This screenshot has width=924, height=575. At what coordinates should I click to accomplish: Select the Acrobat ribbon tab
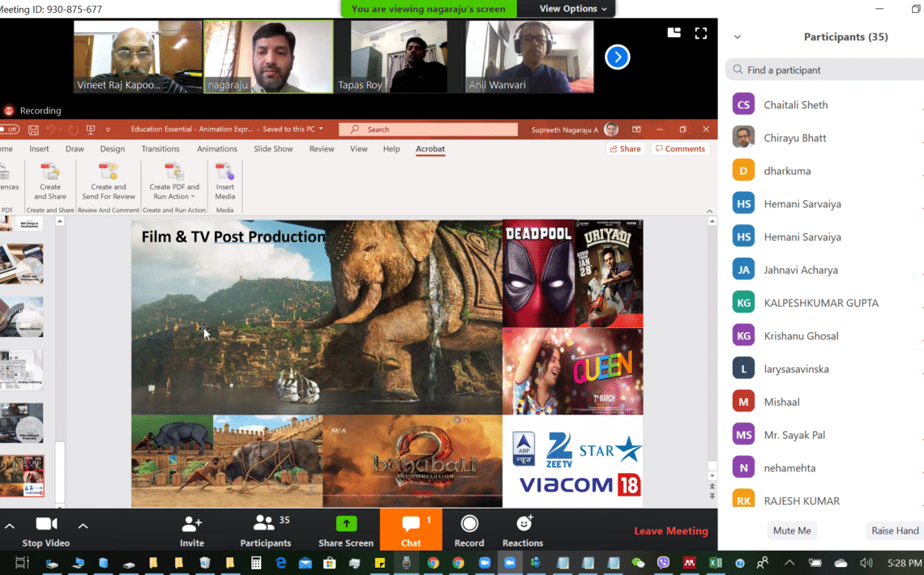pos(430,149)
